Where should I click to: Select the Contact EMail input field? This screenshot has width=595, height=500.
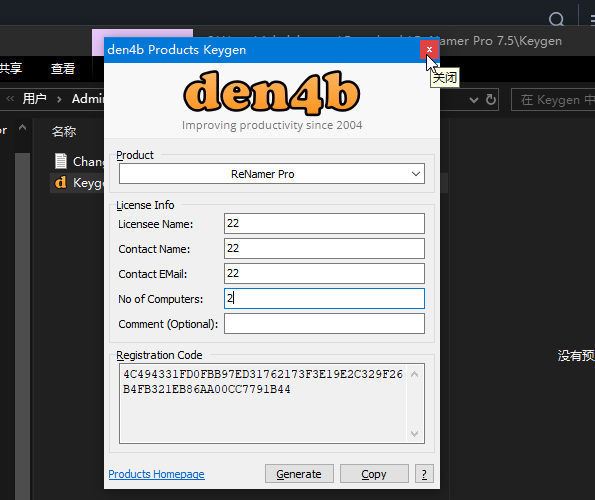coord(324,274)
